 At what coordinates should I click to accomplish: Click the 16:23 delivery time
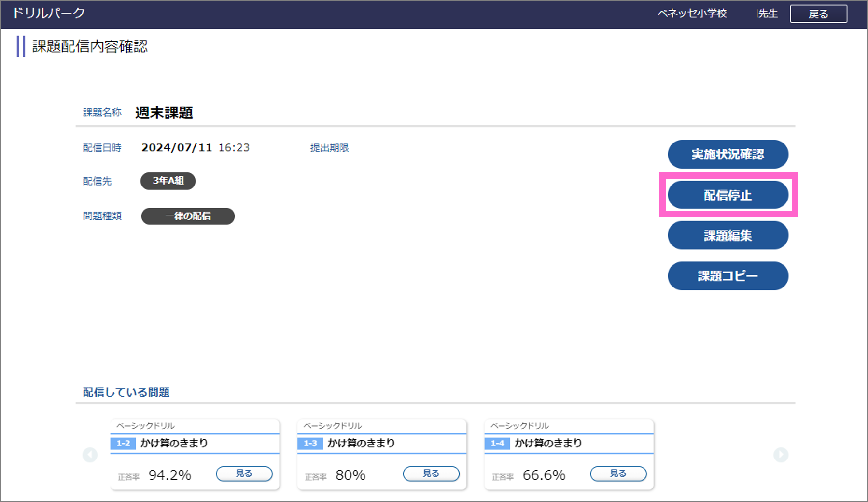234,148
